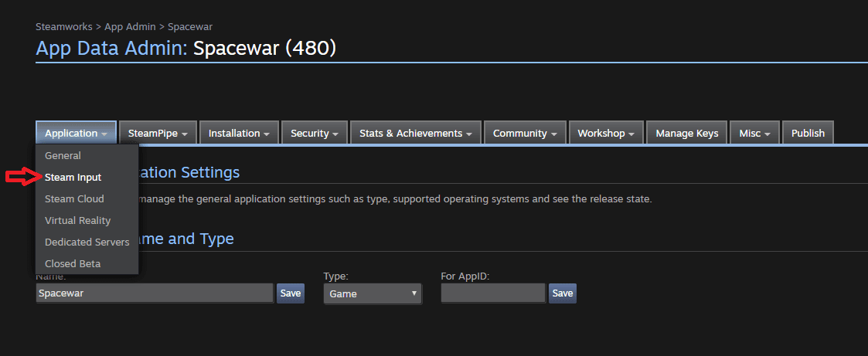This screenshot has width=868, height=356.
Task: Expand the Installation menu tab
Action: (x=239, y=133)
